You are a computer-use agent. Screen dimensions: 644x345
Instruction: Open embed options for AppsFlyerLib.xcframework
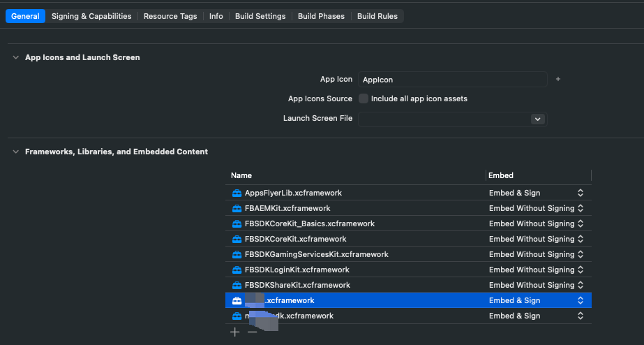(x=580, y=193)
